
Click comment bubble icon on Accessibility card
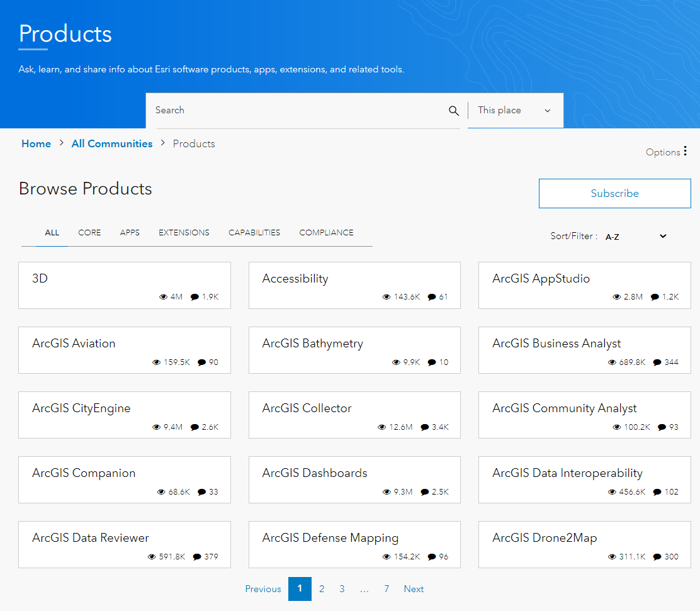click(432, 297)
